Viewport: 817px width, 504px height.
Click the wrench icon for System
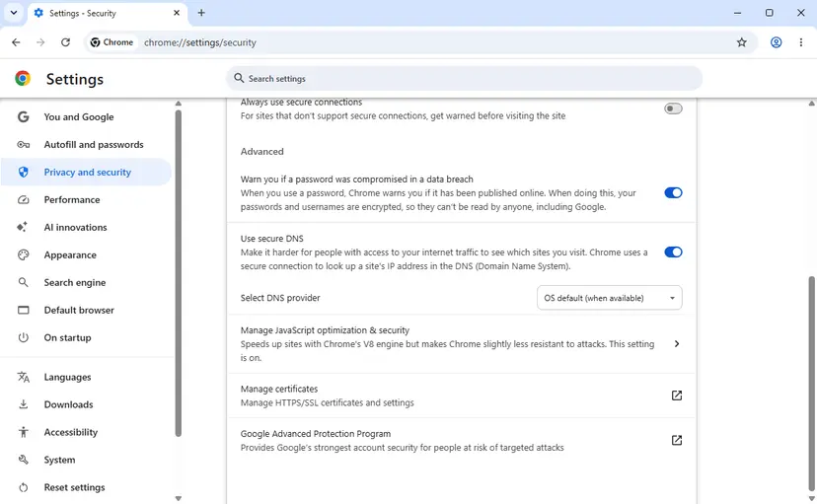[23, 460]
